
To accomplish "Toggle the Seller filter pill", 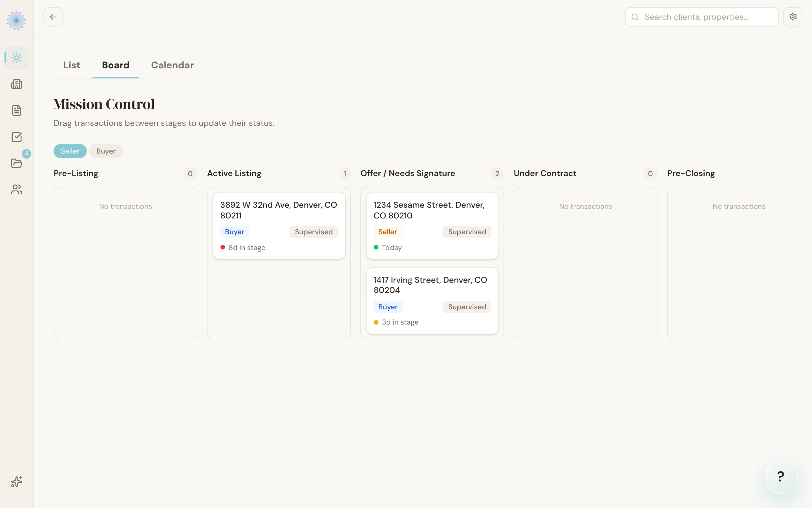I will coord(70,151).
